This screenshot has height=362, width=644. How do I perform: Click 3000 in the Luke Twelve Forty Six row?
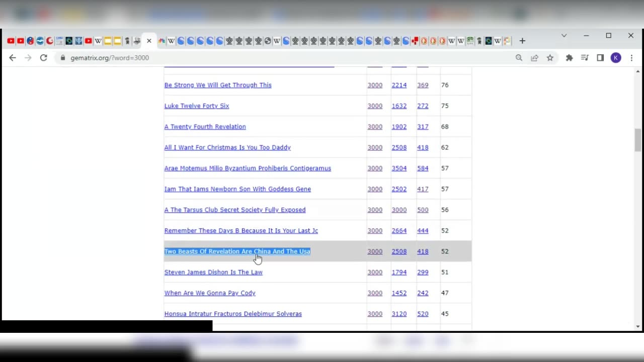click(x=375, y=106)
